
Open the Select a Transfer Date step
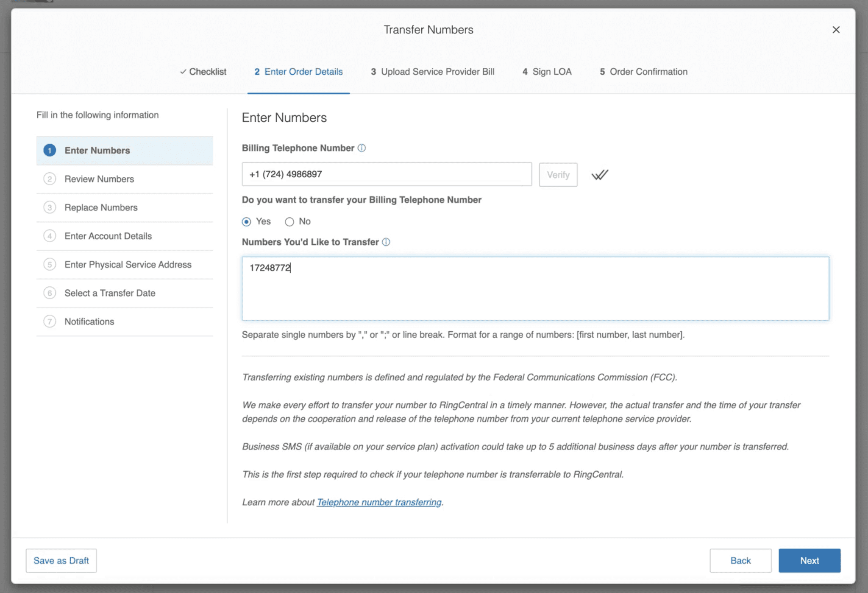point(125,293)
